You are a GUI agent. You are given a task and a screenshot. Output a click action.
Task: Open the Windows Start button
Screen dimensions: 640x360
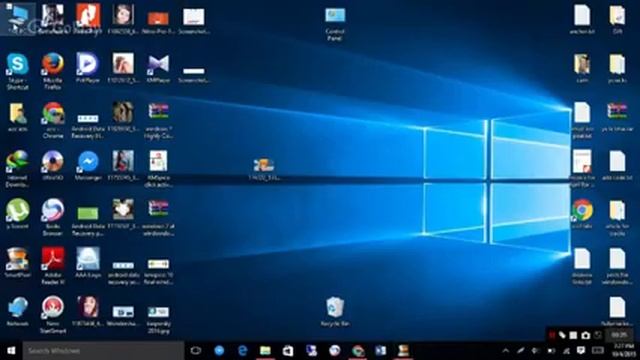(11, 351)
